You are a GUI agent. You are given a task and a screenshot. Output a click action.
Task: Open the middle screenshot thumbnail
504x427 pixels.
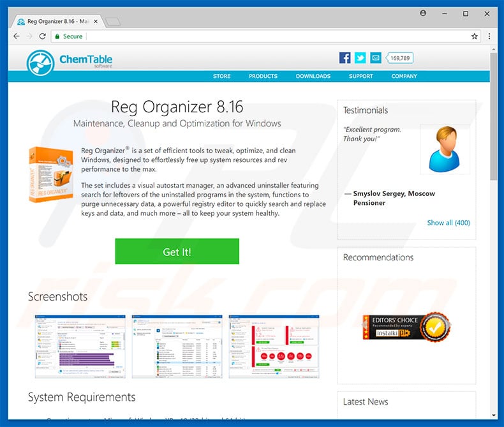point(177,347)
